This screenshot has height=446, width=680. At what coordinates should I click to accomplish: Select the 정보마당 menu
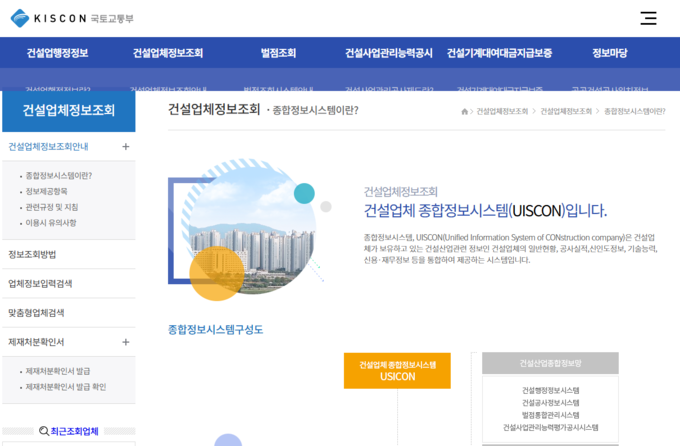(609, 53)
